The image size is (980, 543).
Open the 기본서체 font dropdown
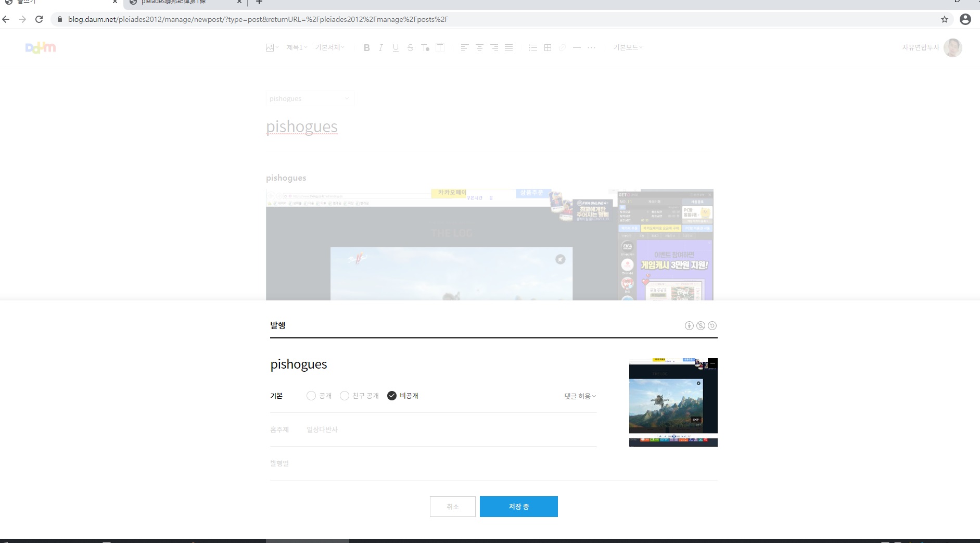coord(329,47)
